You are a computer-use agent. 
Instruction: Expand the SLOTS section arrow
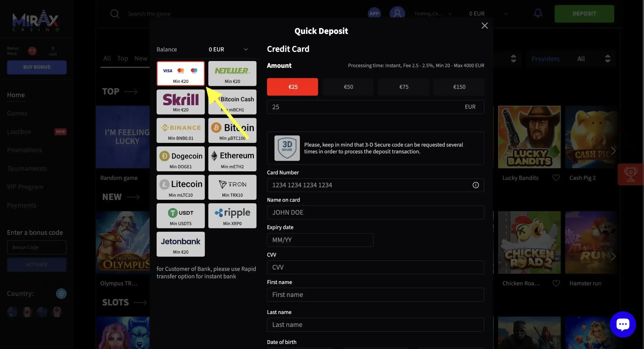click(x=140, y=303)
